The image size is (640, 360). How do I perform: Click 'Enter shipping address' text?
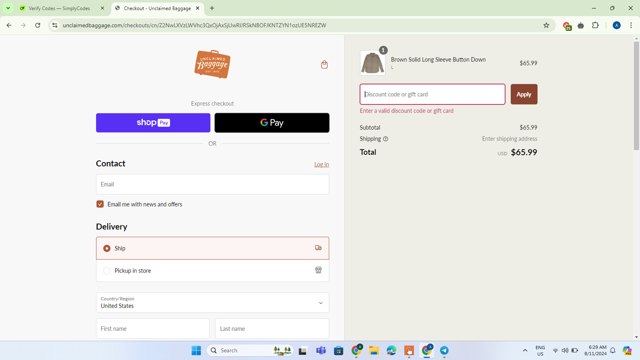pos(509,139)
